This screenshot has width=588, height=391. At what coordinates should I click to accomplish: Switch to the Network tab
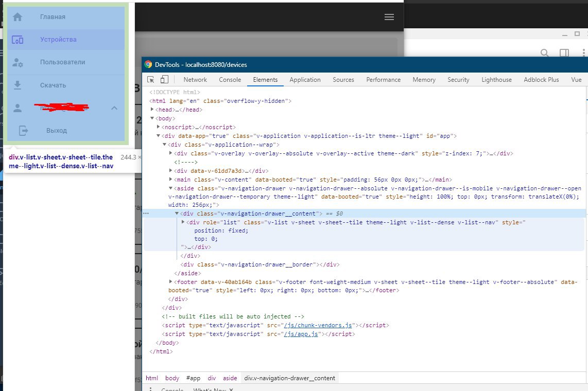(x=195, y=80)
